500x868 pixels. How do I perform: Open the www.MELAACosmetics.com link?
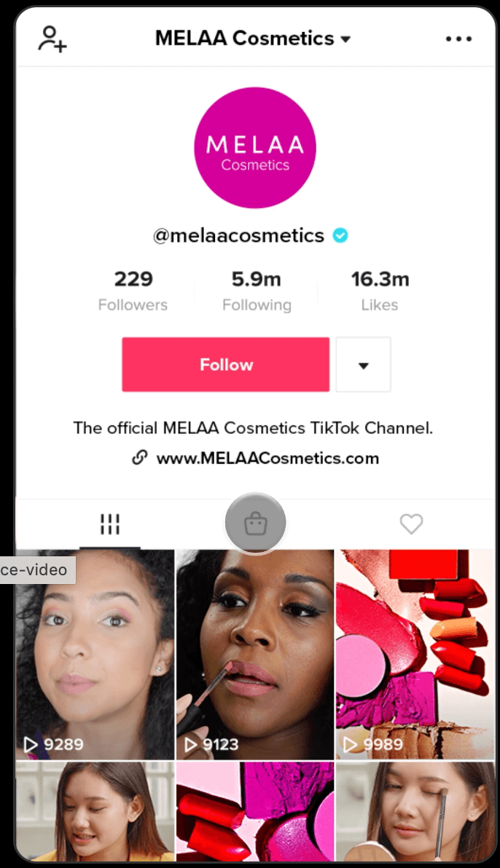tap(267, 458)
